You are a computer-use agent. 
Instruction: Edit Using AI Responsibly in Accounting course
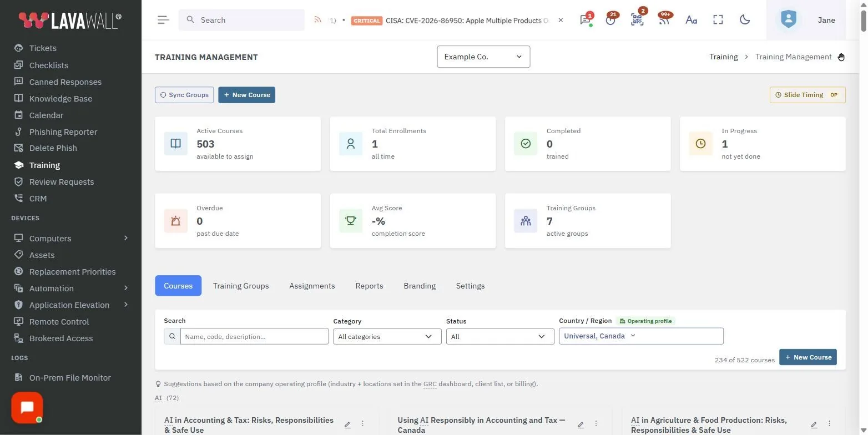point(581,425)
